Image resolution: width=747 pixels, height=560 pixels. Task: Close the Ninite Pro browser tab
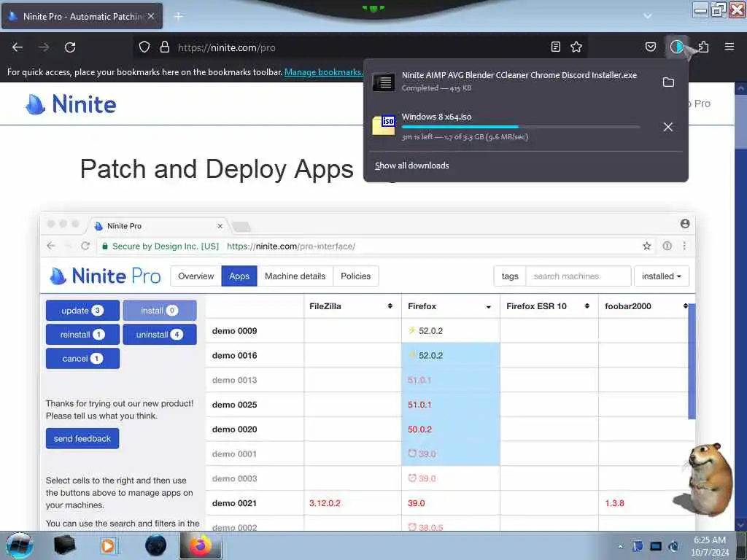(151, 16)
